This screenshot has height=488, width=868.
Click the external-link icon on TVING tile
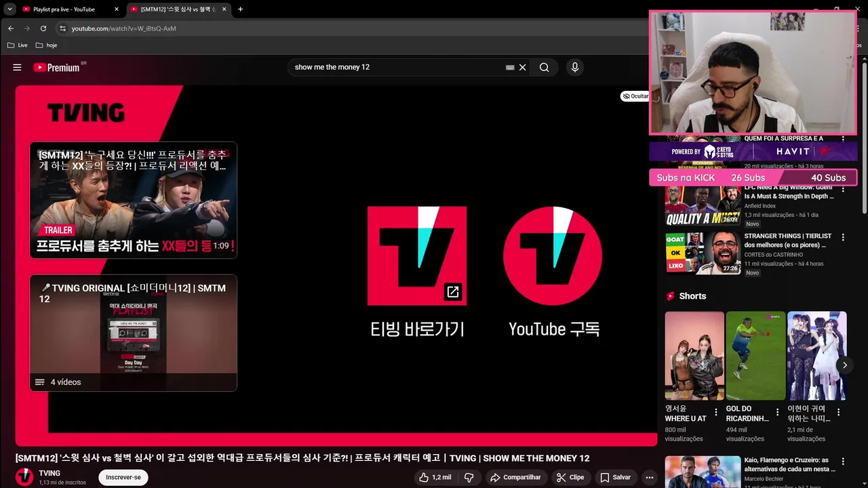pyautogui.click(x=453, y=291)
